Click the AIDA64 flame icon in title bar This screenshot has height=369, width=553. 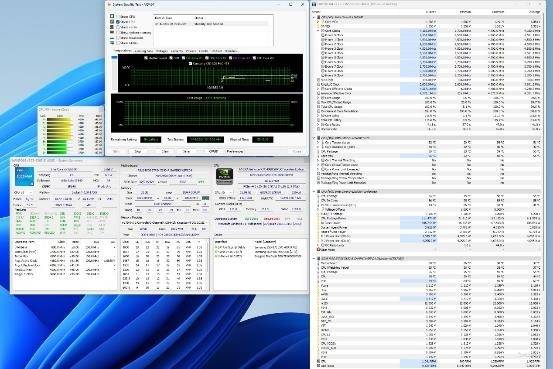109,5
